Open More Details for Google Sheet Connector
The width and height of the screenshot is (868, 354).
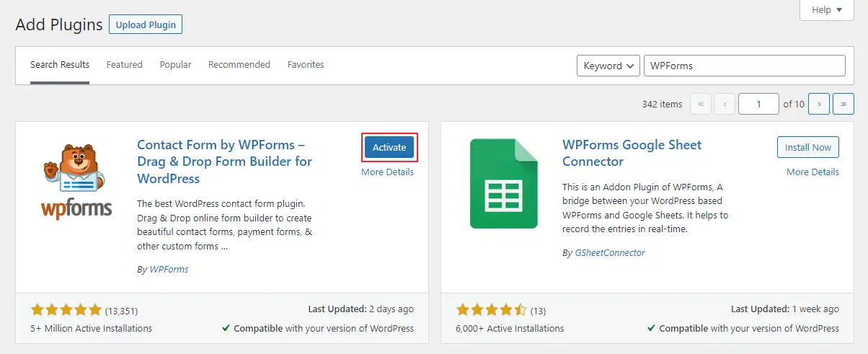point(812,172)
